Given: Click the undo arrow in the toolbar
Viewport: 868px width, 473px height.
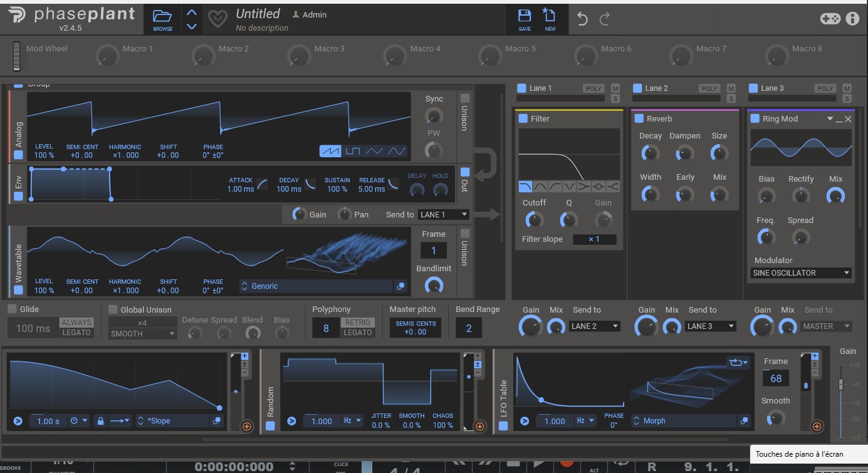Looking at the screenshot, I should click(582, 19).
